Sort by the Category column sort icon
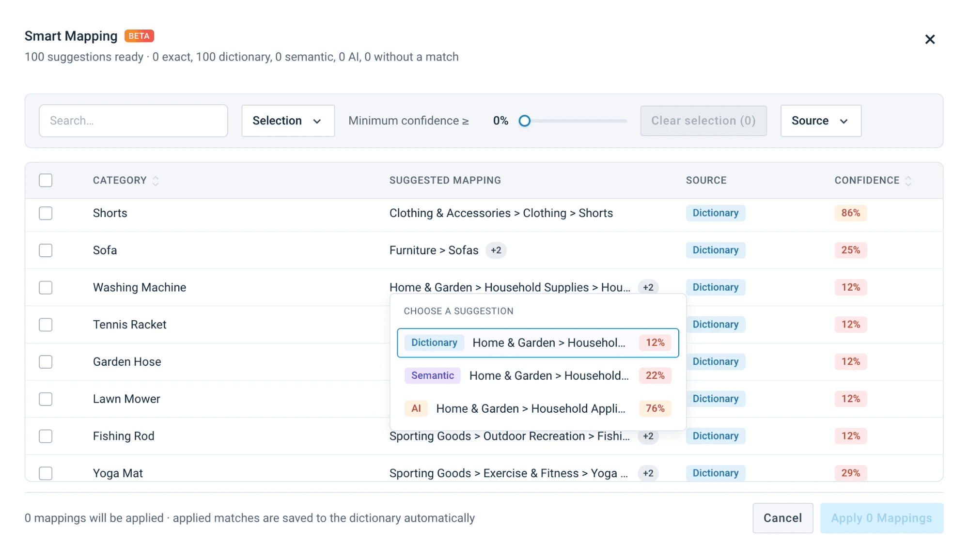 click(156, 181)
